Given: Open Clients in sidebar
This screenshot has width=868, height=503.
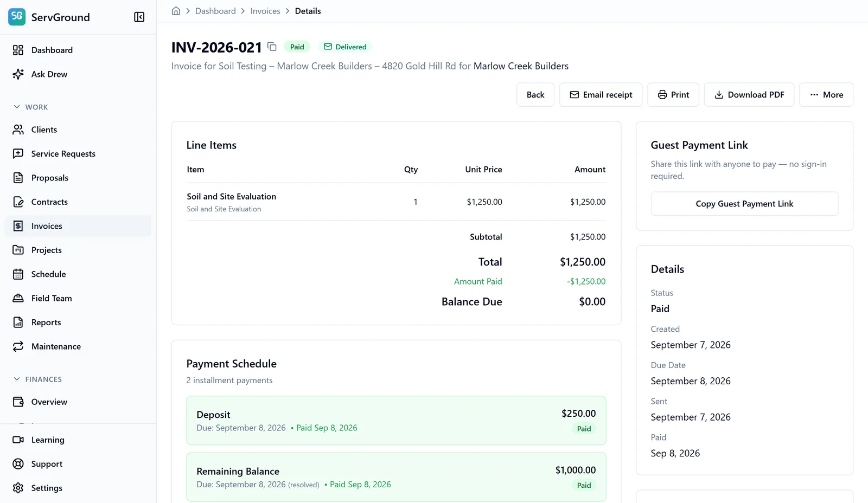Looking at the screenshot, I should point(78,130).
